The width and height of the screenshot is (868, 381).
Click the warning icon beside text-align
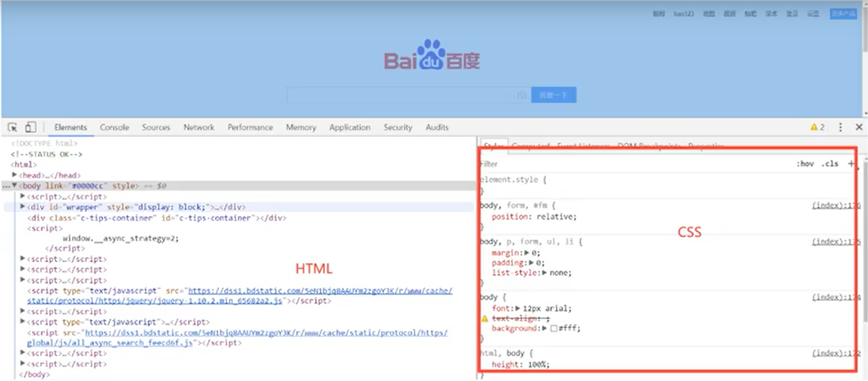point(485,318)
